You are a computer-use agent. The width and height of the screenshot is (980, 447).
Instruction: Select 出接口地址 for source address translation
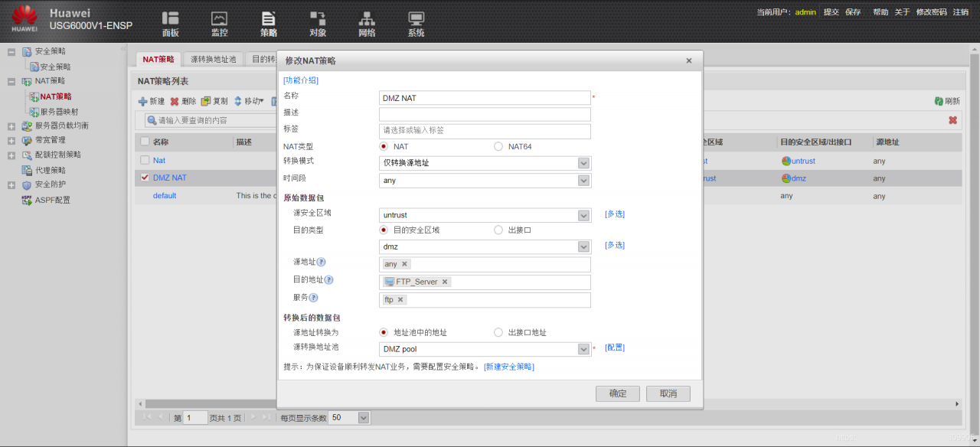point(498,332)
